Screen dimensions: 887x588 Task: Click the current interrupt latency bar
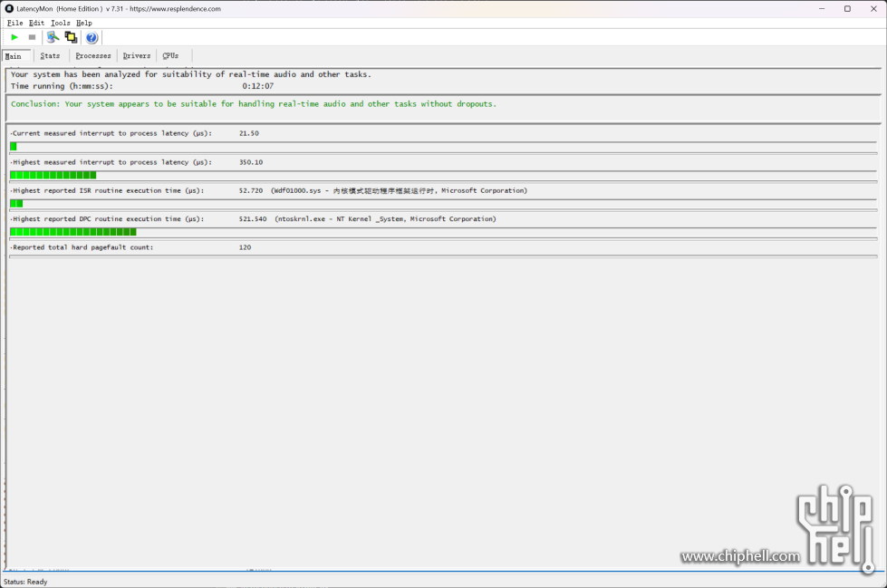[444, 147]
